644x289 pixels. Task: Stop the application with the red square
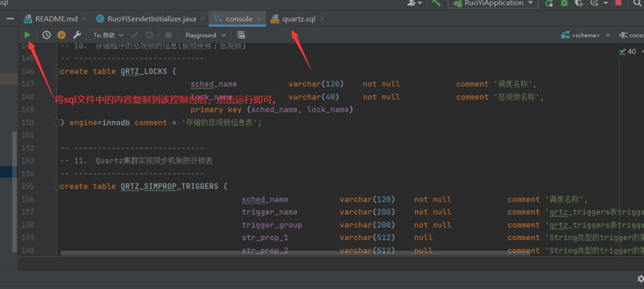[618, 3]
